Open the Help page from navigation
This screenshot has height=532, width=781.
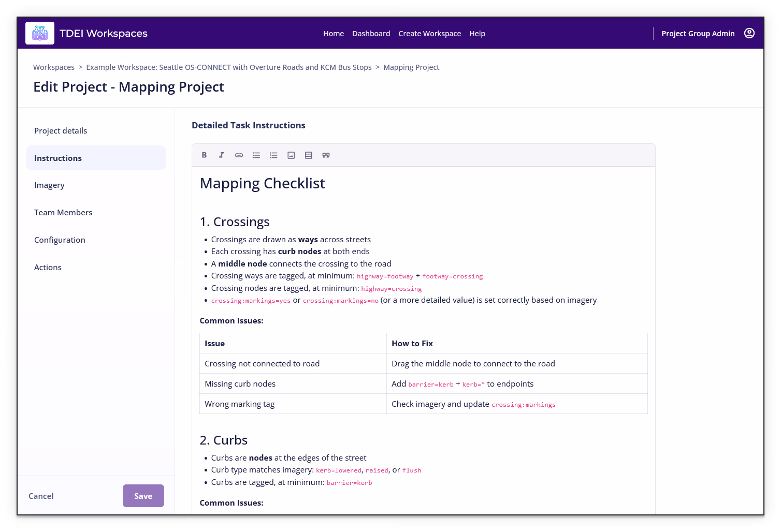477,34
